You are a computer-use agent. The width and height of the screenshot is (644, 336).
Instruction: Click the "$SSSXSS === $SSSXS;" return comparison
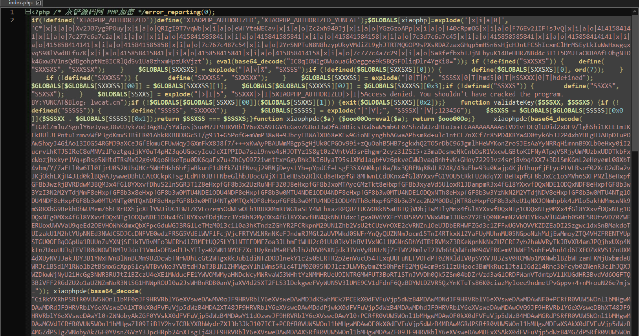(216, 119)
